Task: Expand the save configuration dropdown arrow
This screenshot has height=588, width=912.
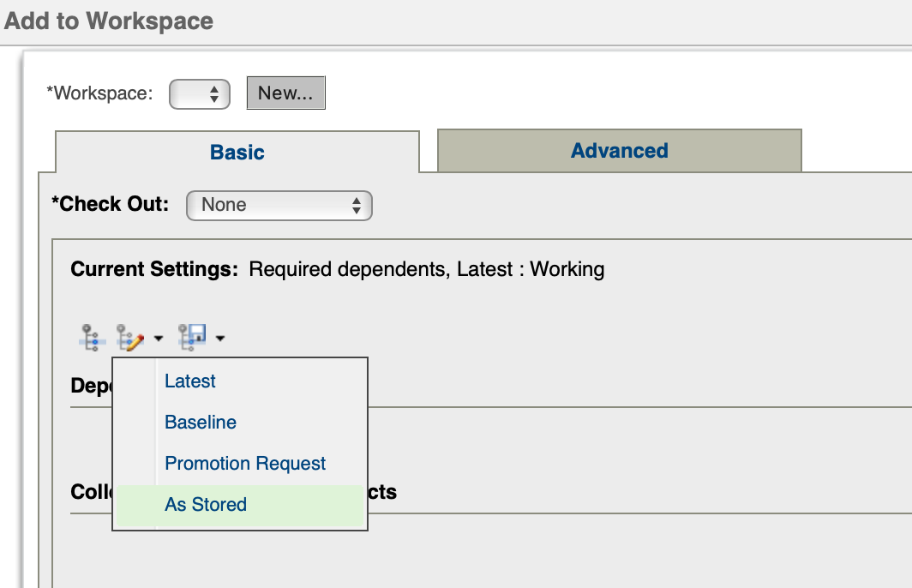Action: pos(220,339)
